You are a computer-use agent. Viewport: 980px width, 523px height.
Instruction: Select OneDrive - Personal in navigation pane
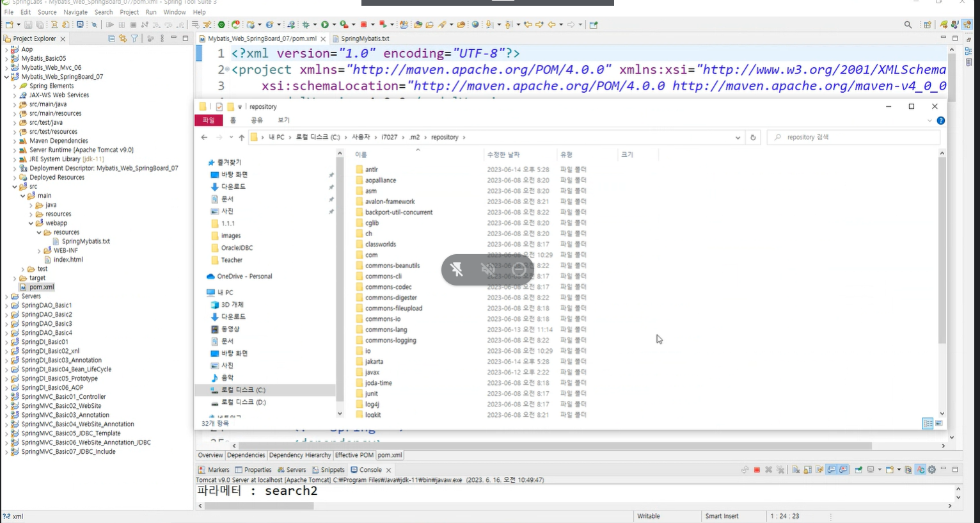(x=244, y=277)
